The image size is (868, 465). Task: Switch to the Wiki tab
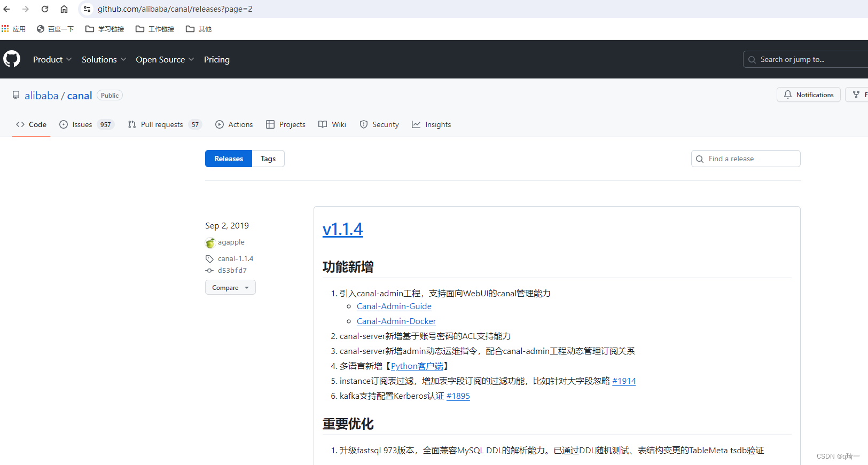(x=332, y=124)
